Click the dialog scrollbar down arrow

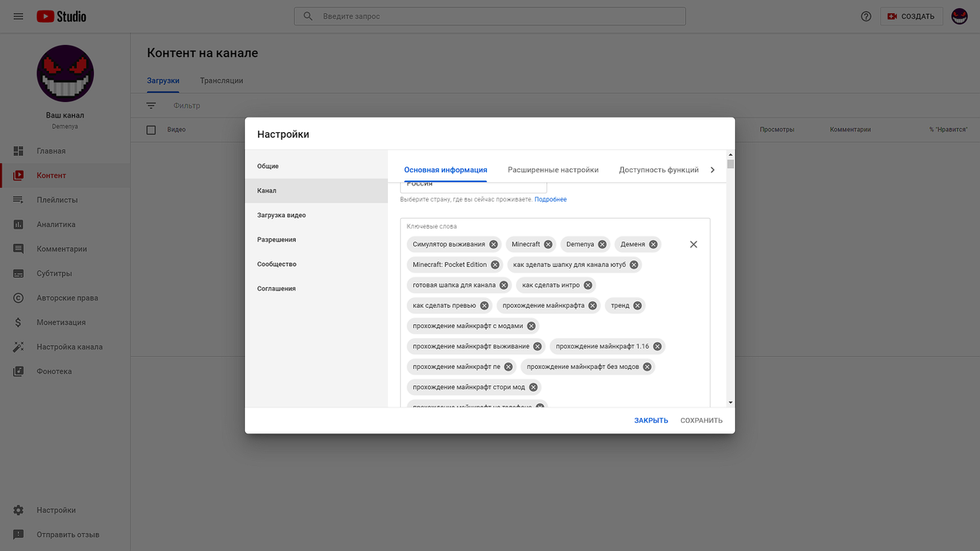coord(730,402)
